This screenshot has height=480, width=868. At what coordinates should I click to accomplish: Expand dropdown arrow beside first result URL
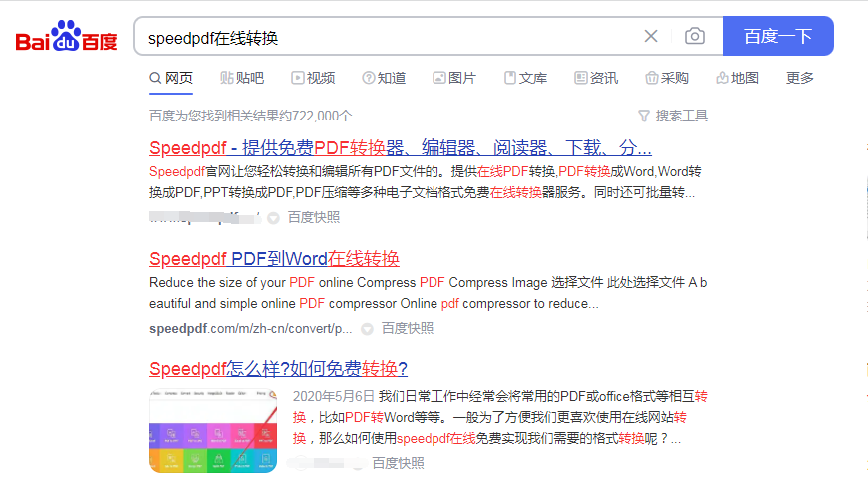pos(273,218)
